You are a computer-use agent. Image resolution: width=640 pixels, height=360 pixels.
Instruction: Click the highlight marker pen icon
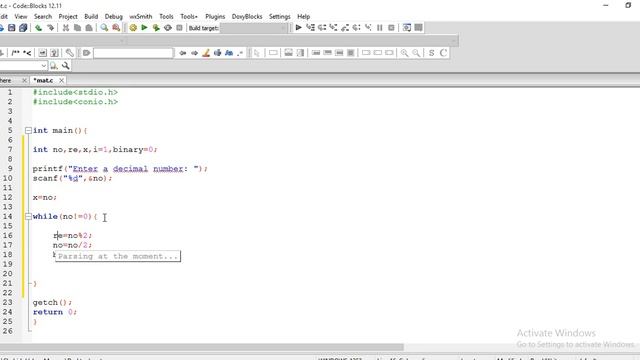pos(206,53)
